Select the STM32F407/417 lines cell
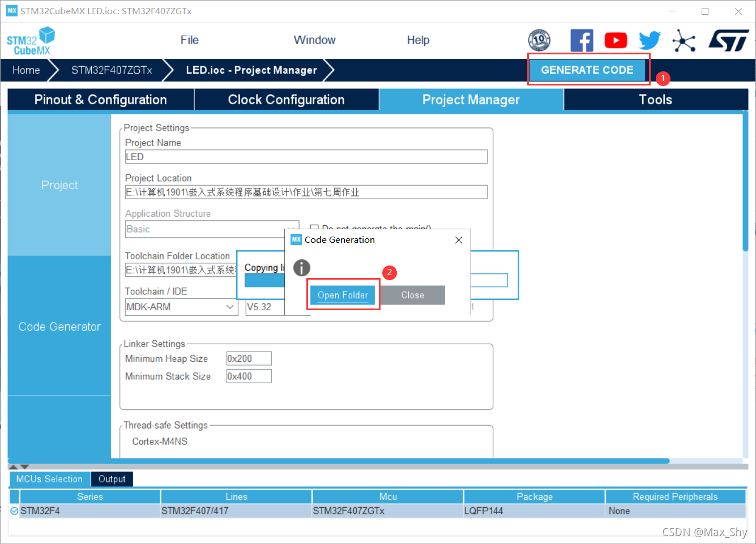 236,511
